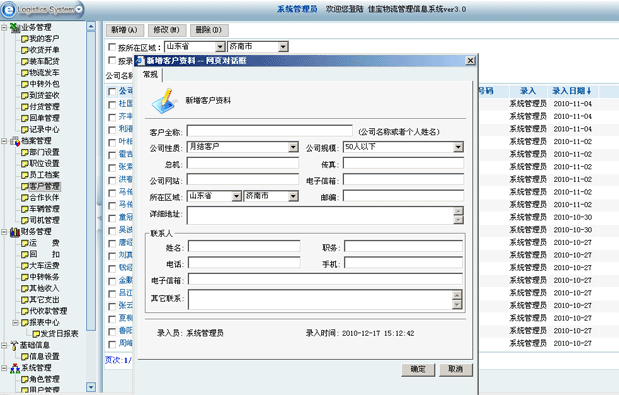Click the 其它联系 text area scroll-down arrow

pyautogui.click(x=457, y=305)
